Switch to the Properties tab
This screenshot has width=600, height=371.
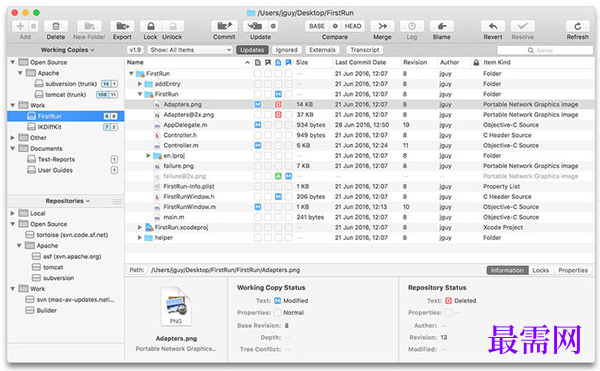point(573,270)
